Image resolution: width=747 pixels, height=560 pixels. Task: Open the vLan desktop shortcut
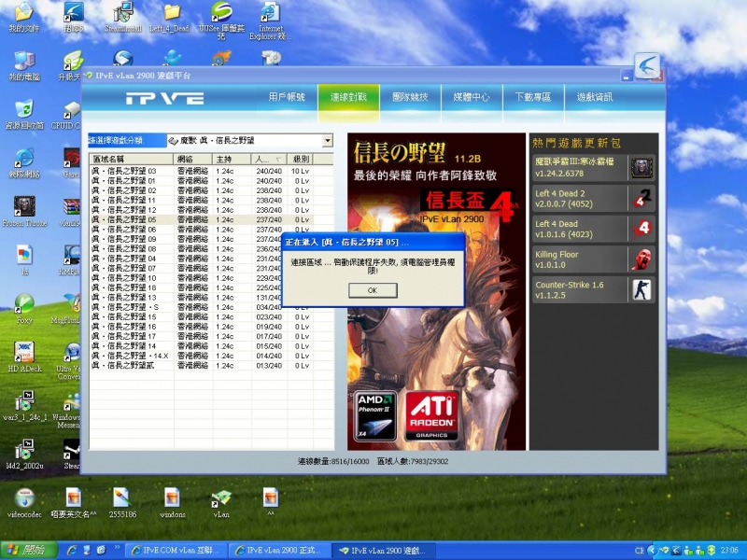(221, 501)
